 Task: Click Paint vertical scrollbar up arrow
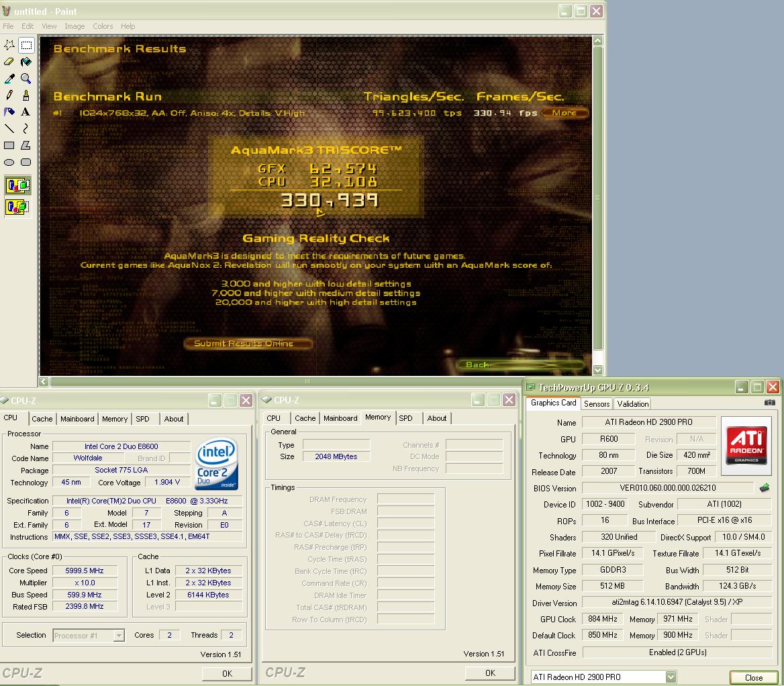point(597,41)
